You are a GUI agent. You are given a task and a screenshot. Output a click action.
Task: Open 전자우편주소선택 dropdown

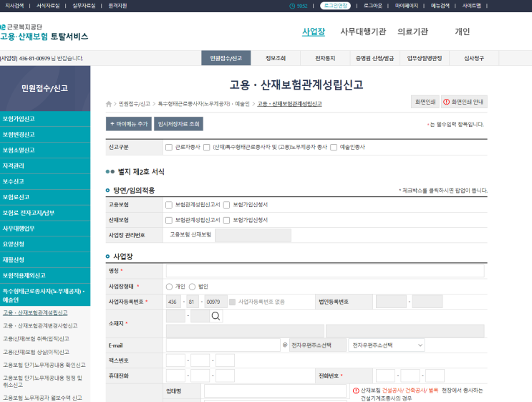tap(386, 345)
